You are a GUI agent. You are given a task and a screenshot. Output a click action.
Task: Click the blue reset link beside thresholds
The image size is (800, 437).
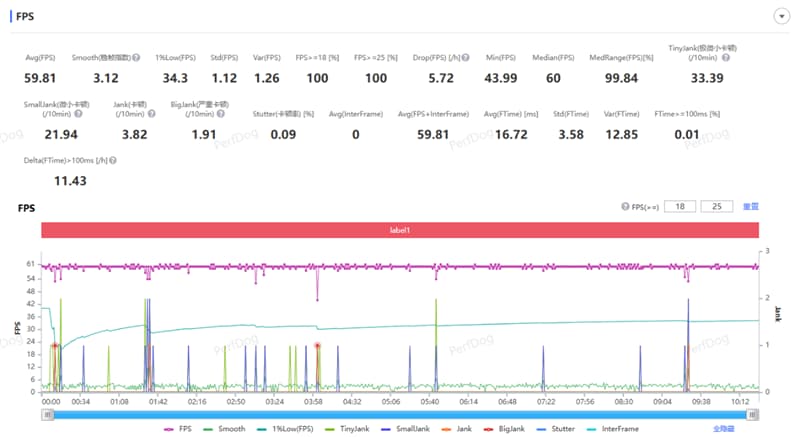tap(751, 207)
